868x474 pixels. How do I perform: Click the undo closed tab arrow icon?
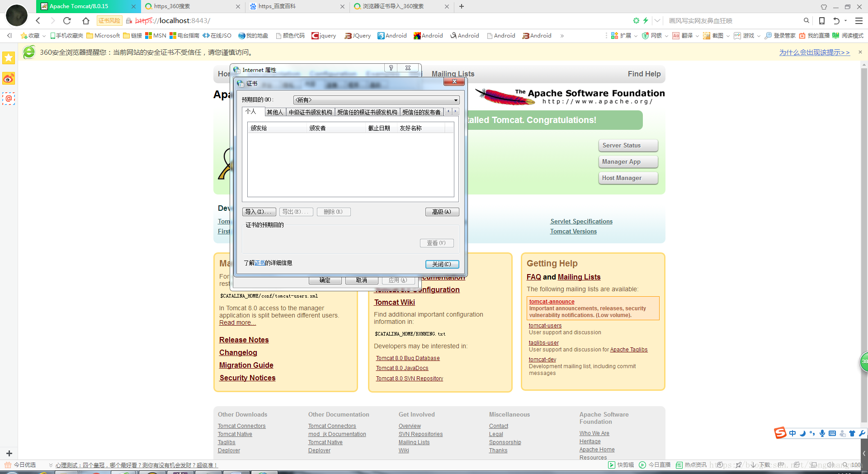point(836,20)
